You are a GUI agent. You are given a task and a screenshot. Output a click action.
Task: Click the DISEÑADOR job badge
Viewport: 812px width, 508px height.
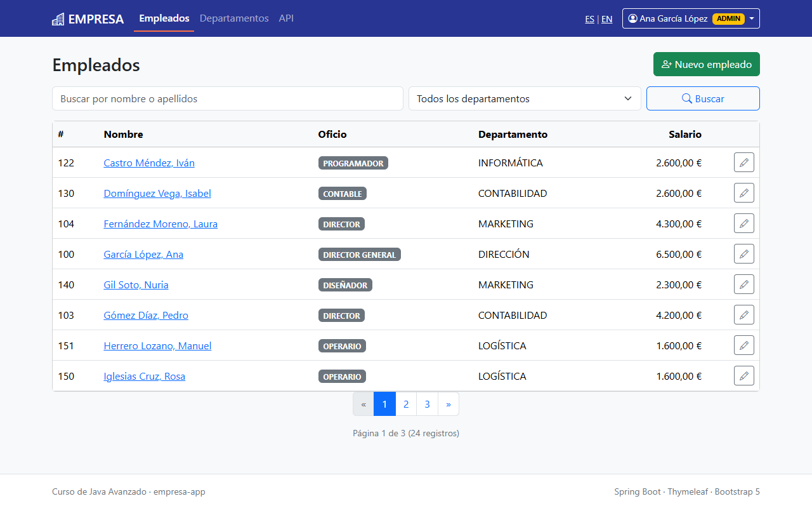pos(345,285)
